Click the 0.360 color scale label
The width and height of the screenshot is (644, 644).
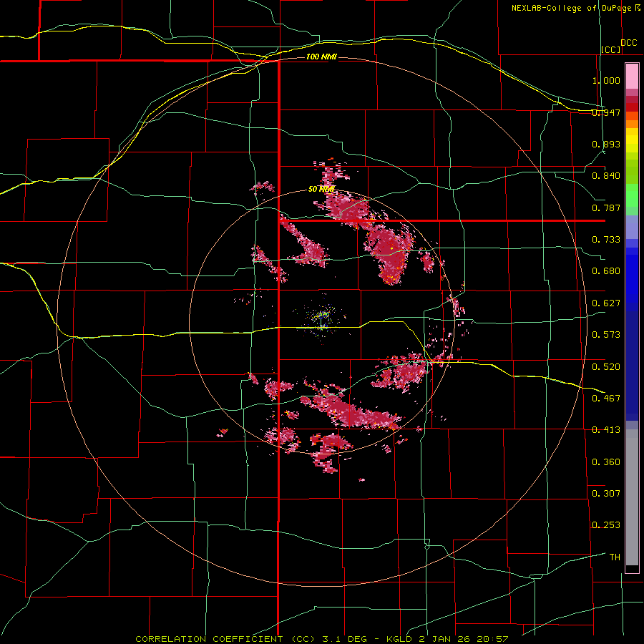click(x=606, y=462)
